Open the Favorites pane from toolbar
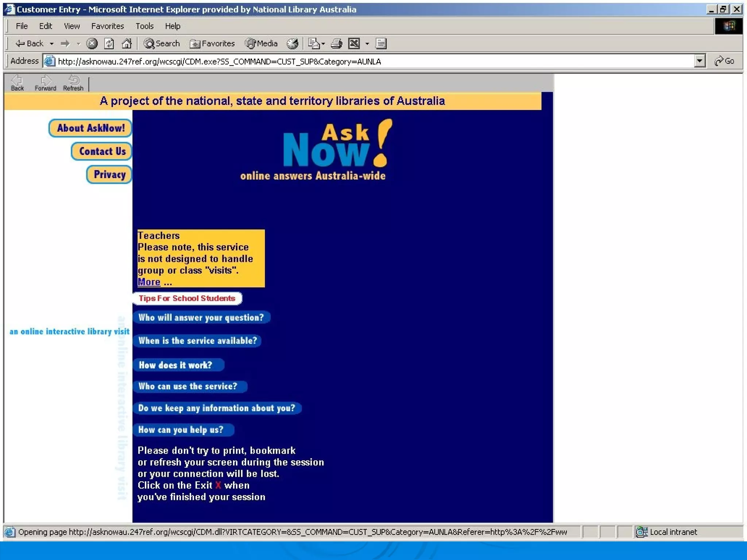747x560 pixels. 212,44
